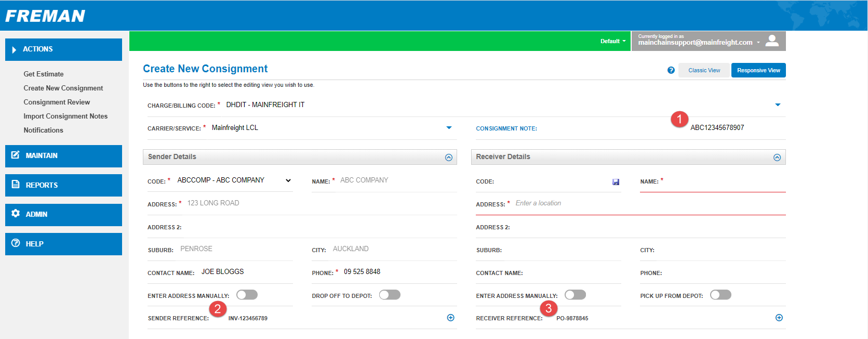The height and width of the screenshot is (339, 868).
Task: Click the receiver Code field
Action: pyautogui.click(x=553, y=181)
